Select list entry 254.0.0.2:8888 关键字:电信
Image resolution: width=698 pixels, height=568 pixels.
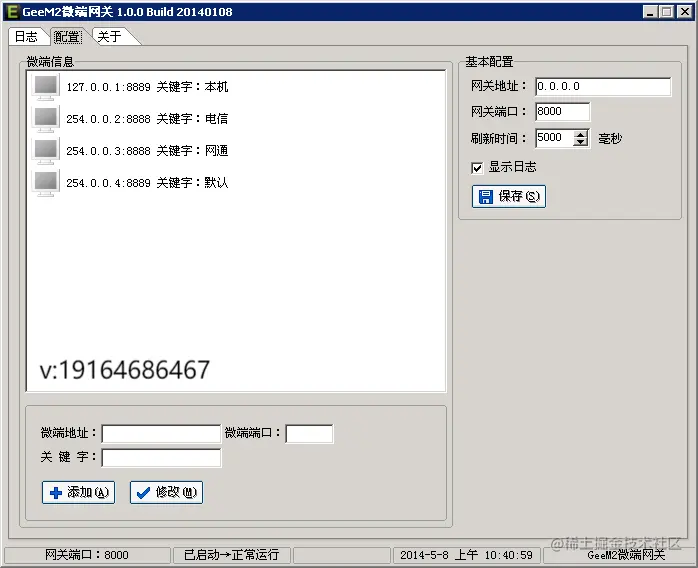147,119
